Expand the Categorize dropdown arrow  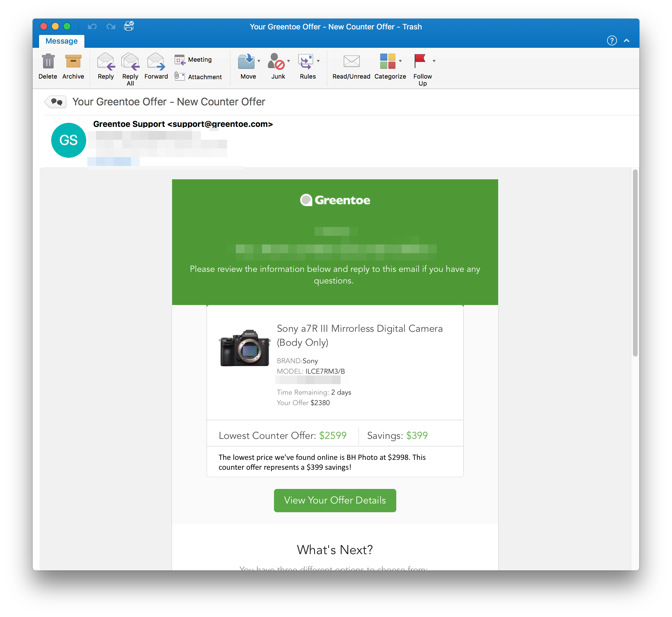[x=400, y=61]
